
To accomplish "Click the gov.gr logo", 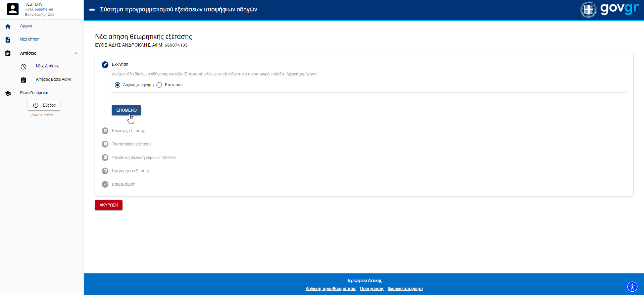I will click(609, 9).
